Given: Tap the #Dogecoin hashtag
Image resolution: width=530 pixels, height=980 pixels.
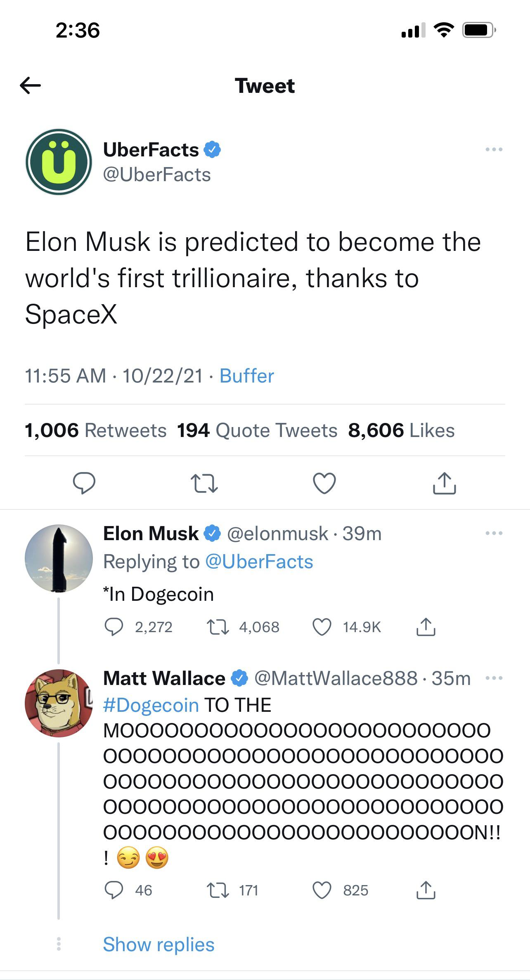Looking at the screenshot, I should 151,705.
